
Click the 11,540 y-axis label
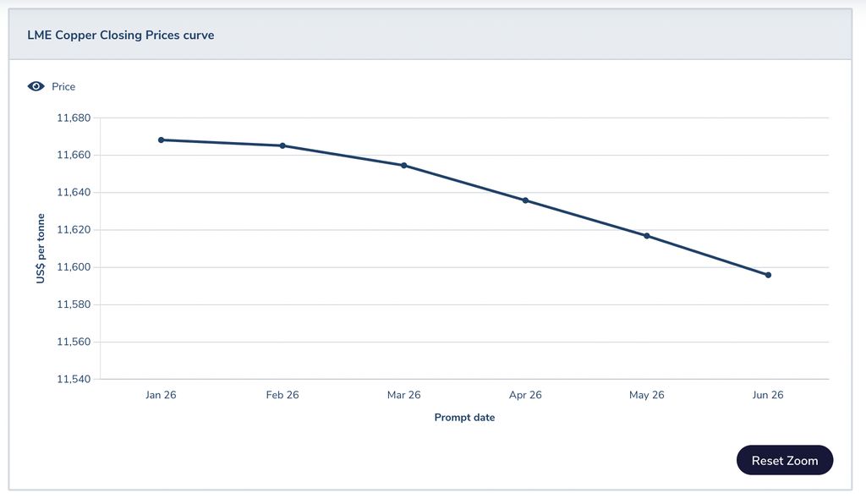click(x=74, y=379)
